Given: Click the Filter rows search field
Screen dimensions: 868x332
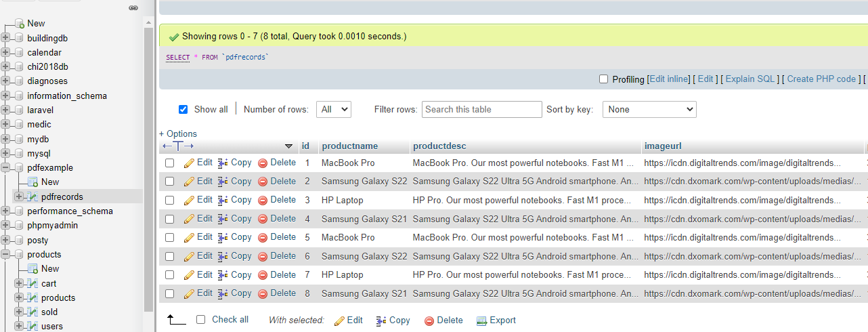Looking at the screenshot, I should [482, 109].
